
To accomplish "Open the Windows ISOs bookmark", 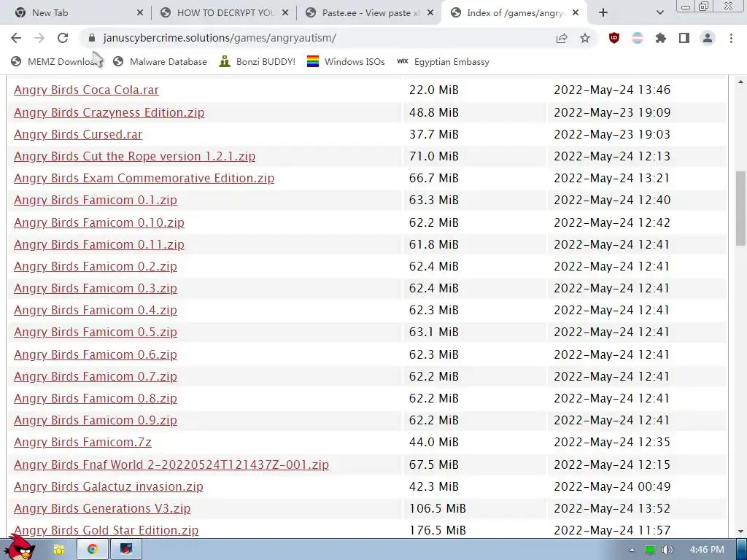I will point(346,61).
